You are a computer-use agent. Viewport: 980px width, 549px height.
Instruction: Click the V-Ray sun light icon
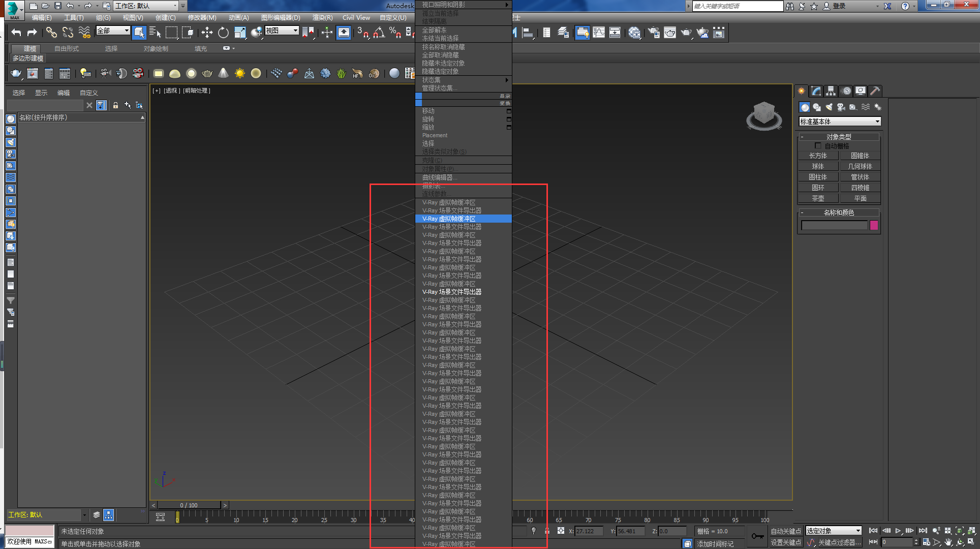pos(239,74)
